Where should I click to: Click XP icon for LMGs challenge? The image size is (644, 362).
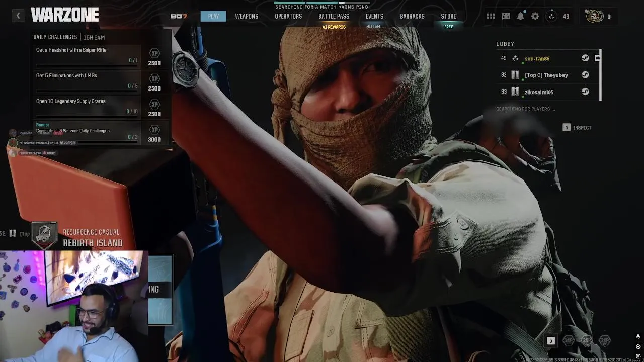tap(154, 79)
